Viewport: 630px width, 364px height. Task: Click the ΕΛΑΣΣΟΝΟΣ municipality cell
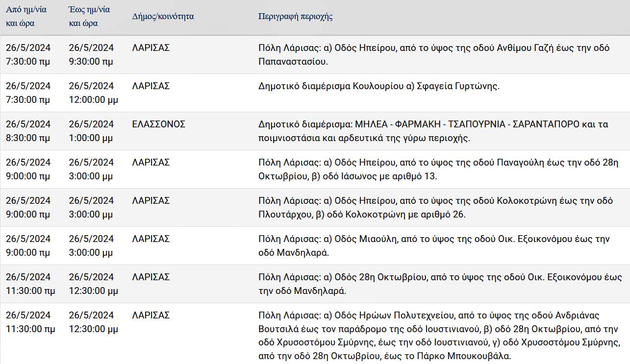coord(159,124)
